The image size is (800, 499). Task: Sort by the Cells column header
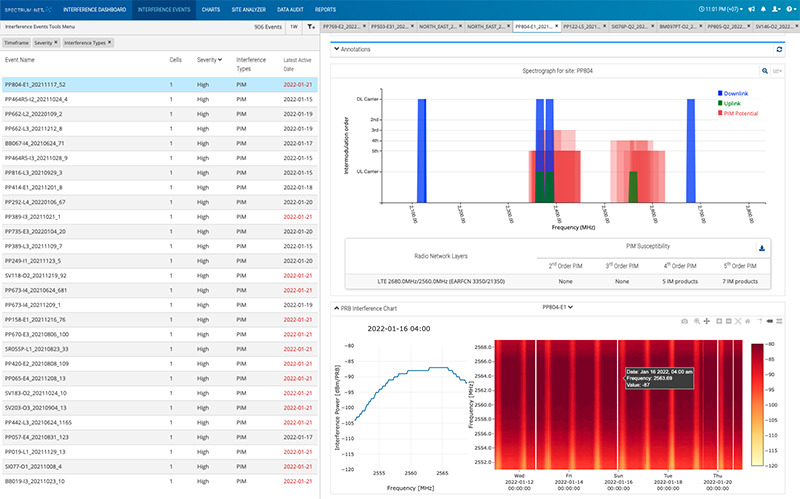coord(176,60)
